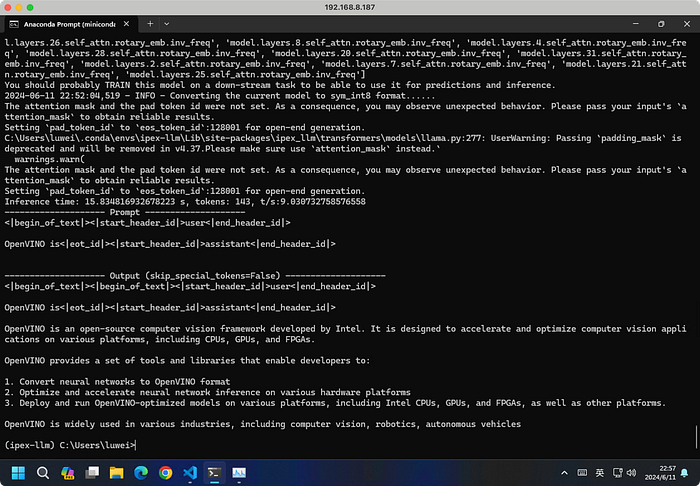Restore down the Windows Terminal window
The height and width of the screenshot is (486, 700).
(x=661, y=24)
